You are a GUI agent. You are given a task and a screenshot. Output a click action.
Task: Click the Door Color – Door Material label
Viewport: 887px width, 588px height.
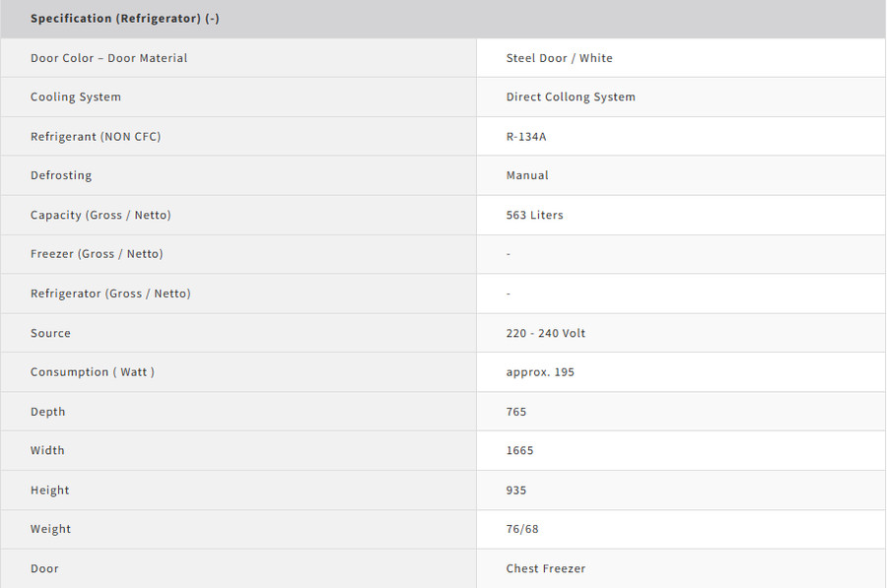click(x=108, y=58)
